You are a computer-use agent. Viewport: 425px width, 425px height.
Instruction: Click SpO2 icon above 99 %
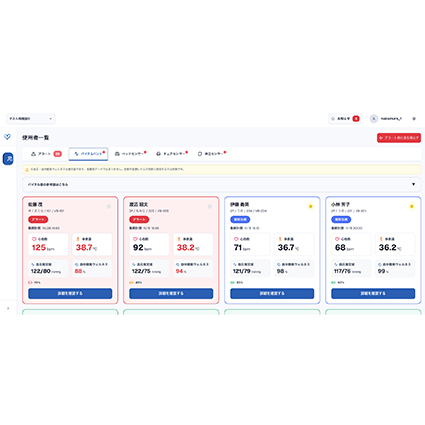point(380,264)
